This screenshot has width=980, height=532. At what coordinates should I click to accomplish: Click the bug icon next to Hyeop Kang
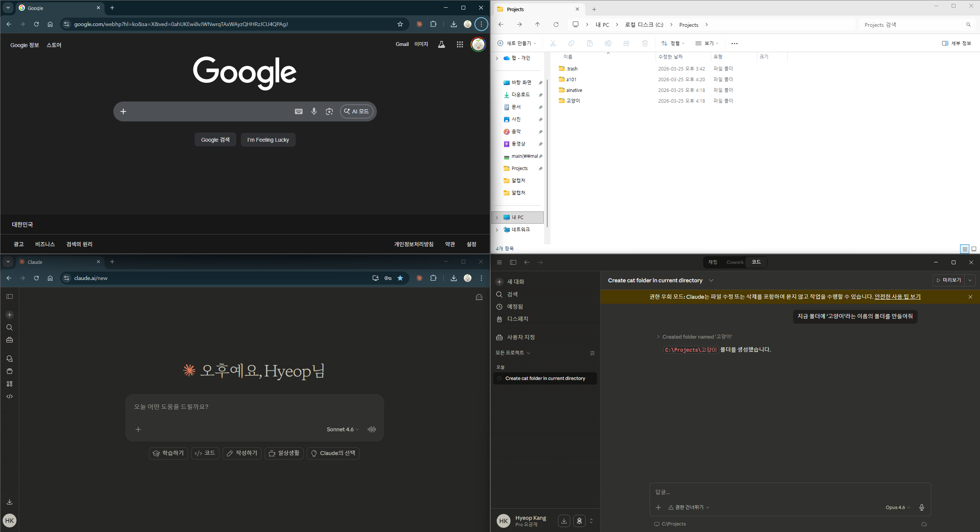[x=579, y=521]
